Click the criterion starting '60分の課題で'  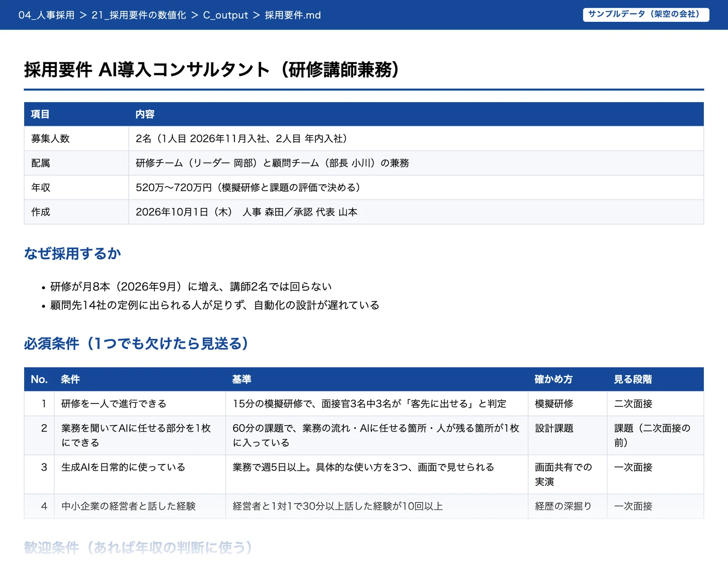click(376, 435)
